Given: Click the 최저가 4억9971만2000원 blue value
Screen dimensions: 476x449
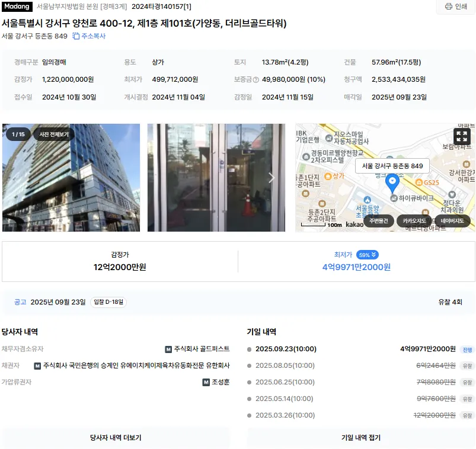Looking at the screenshot, I should click(356, 267).
